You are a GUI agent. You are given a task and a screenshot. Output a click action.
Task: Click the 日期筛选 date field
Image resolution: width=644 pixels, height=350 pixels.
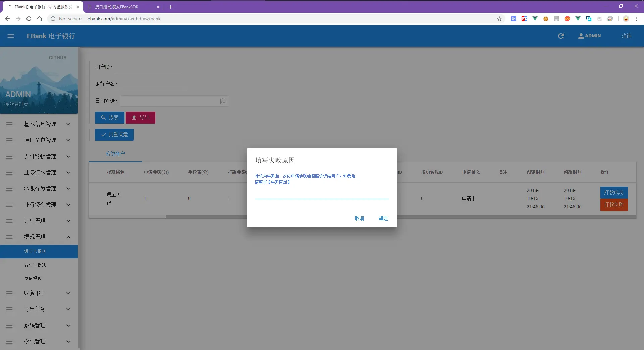pos(174,101)
